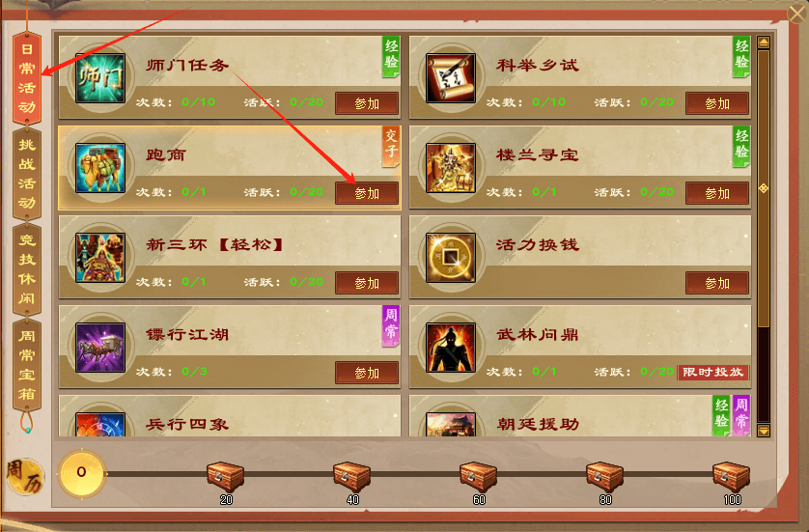Click 参加 for 科举乡试
The image size is (809, 532).
(717, 103)
